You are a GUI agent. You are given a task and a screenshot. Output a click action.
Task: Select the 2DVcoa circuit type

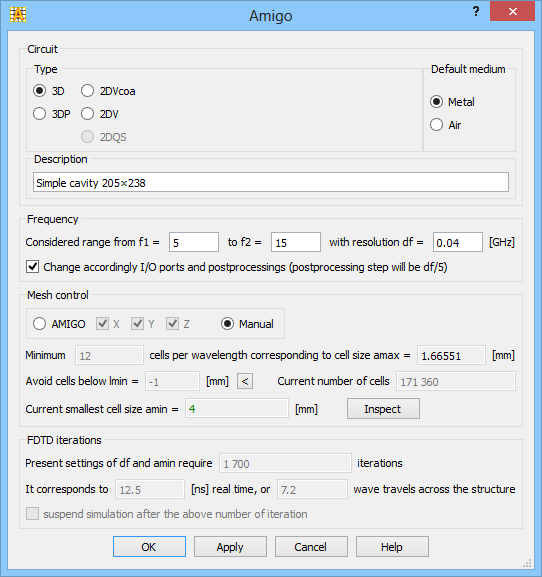(87, 91)
